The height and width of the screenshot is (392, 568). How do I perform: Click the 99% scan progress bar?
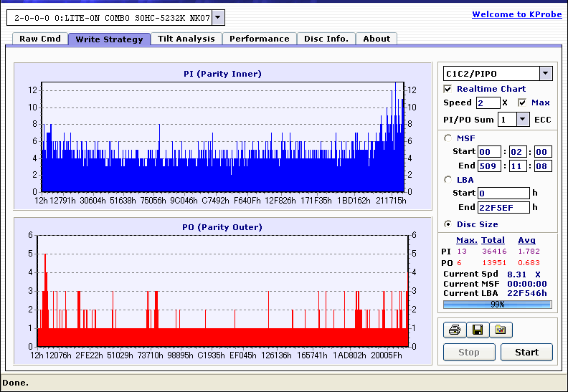tap(497, 305)
